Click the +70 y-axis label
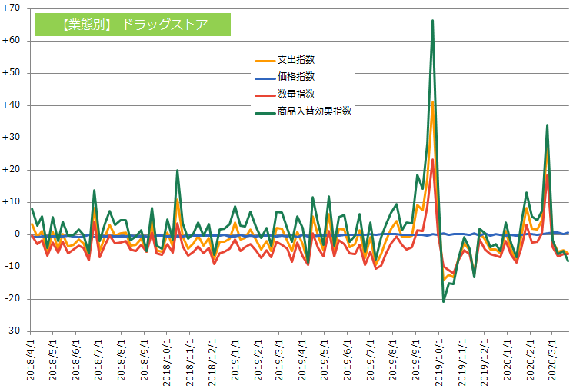Viewport: 573px width, 392px height. pos(12,8)
